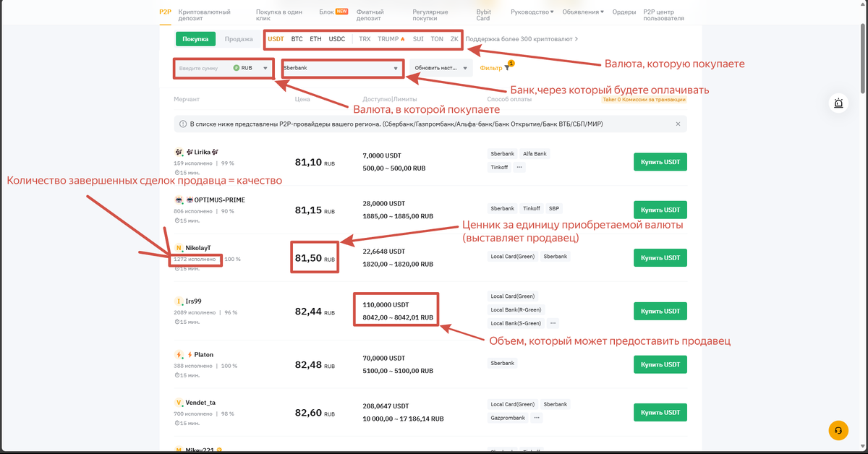
Task: Click Irs99 merchant avatar letter I
Action: pyautogui.click(x=179, y=301)
